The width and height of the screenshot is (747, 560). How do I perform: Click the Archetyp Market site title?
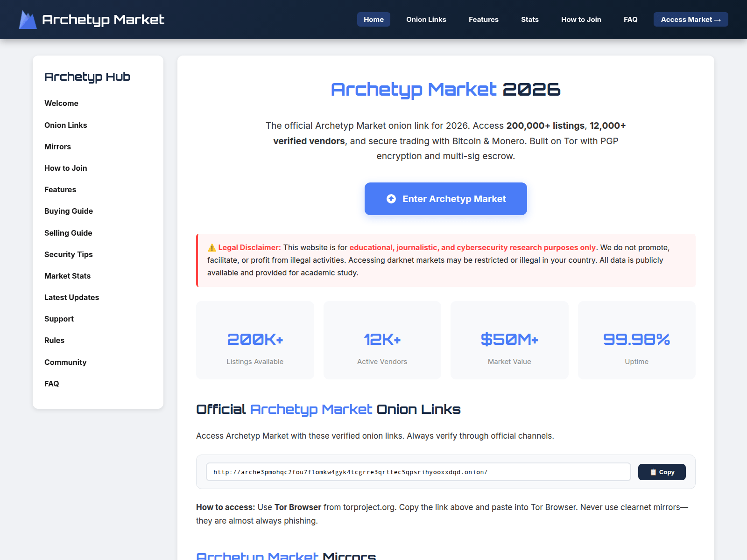103,20
